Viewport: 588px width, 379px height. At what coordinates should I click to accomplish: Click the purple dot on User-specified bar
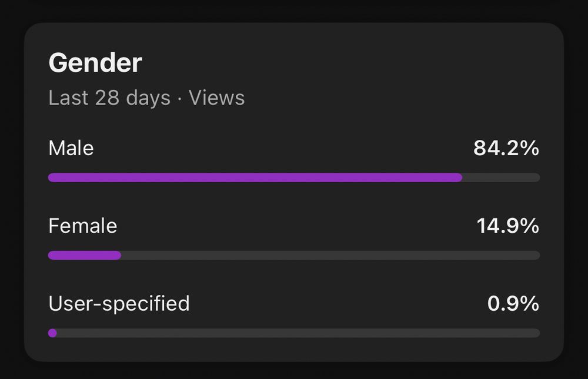click(52, 333)
